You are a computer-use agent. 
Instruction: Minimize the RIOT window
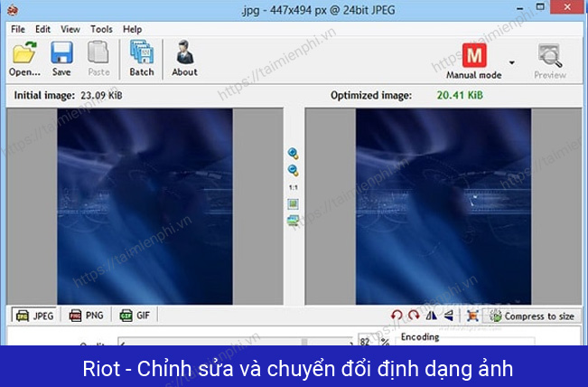pos(519,8)
